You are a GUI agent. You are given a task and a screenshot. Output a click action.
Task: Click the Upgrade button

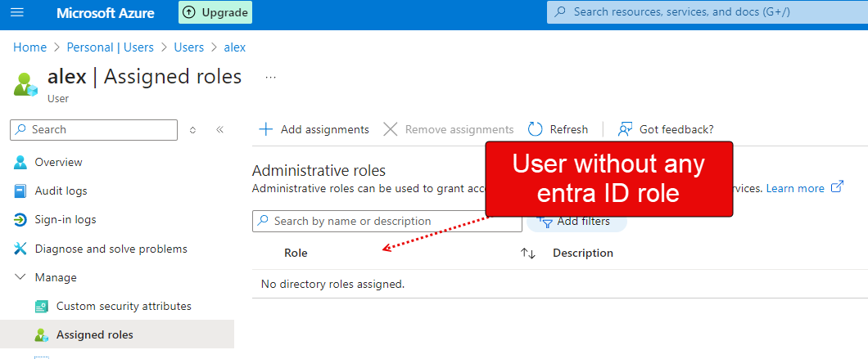[215, 13]
